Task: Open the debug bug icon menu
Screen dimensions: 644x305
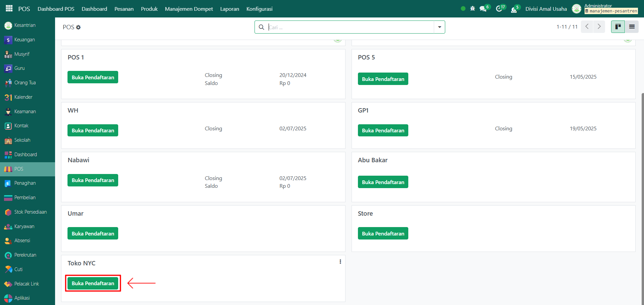Action: 472,9
